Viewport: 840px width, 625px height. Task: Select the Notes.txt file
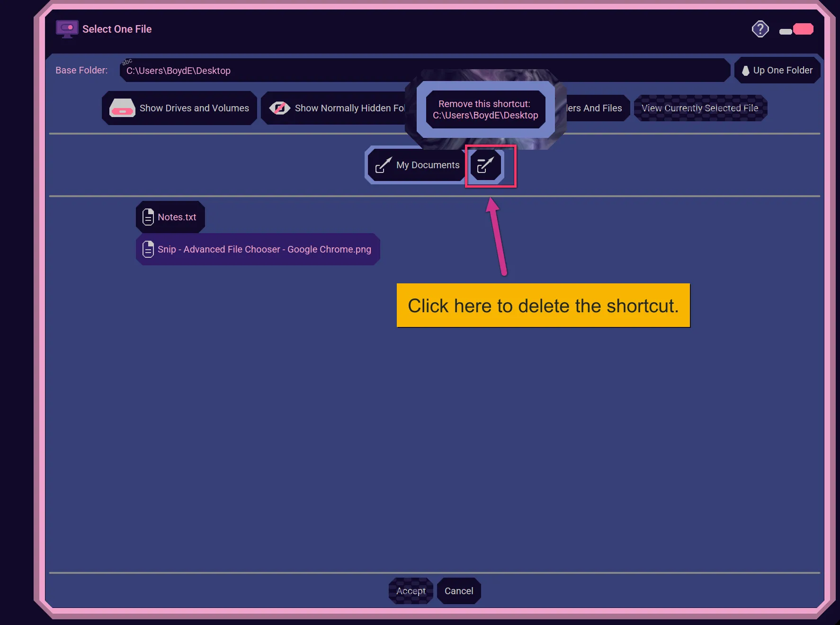click(170, 217)
